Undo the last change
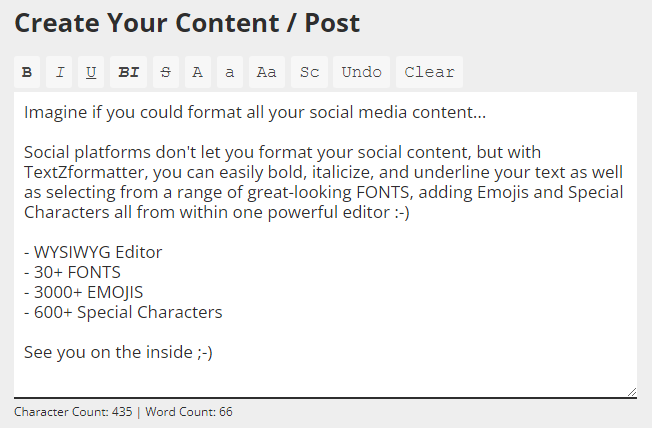 click(361, 72)
